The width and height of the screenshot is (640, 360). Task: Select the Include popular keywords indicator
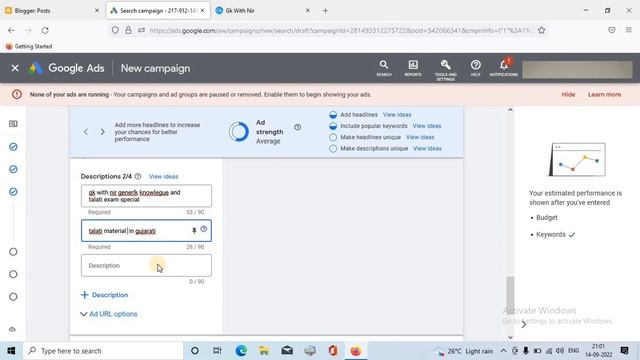(x=333, y=126)
